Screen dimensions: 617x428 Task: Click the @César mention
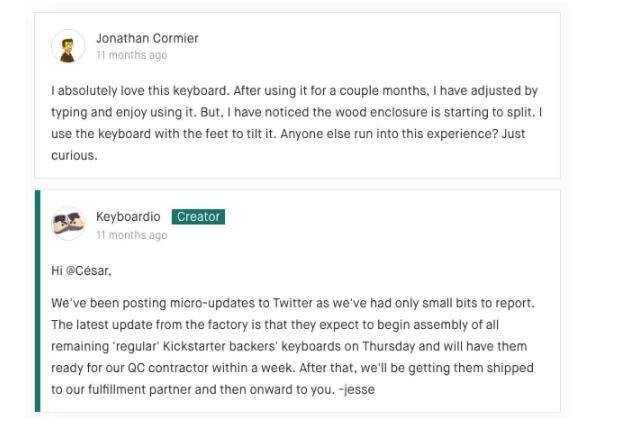(x=89, y=271)
